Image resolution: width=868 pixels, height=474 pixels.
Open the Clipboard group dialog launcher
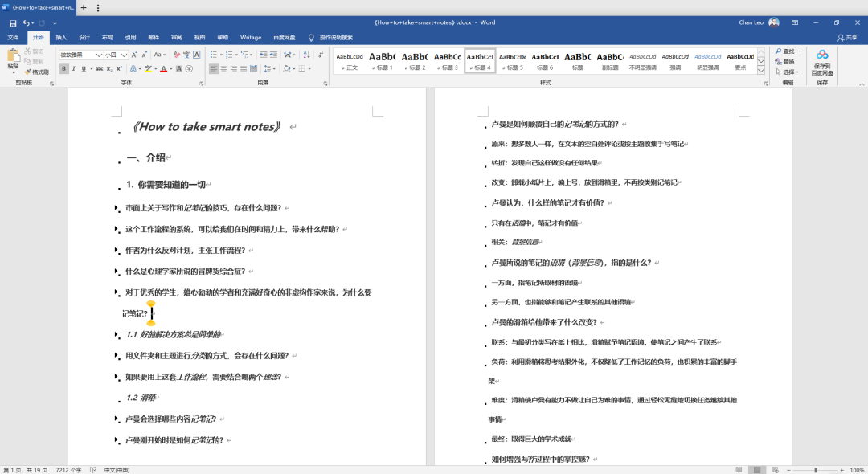tap(51, 84)
